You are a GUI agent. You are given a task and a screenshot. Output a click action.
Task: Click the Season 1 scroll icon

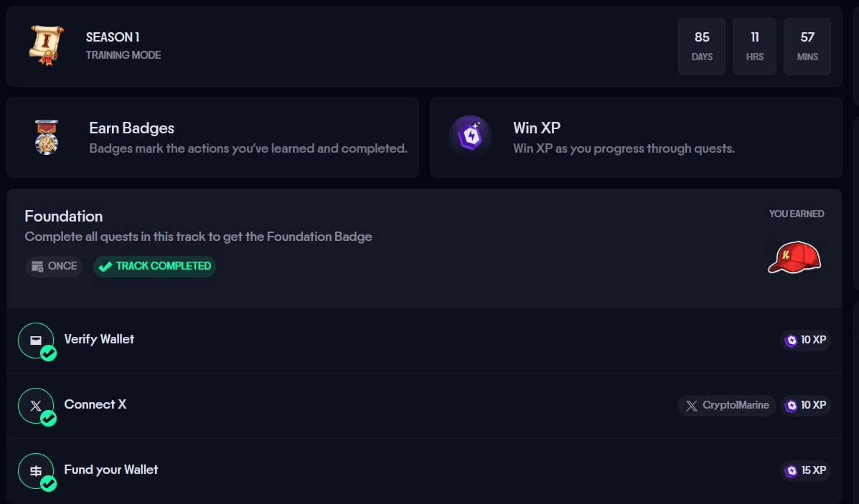click(46, 45)
